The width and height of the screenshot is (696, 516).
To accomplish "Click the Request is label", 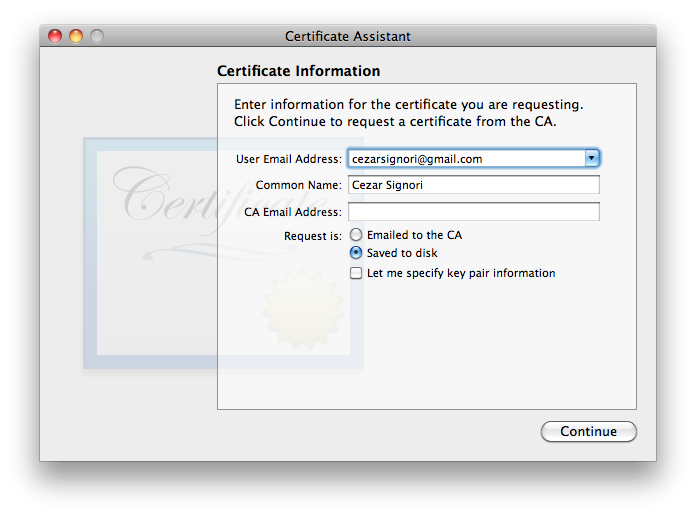I will (312, 236).
